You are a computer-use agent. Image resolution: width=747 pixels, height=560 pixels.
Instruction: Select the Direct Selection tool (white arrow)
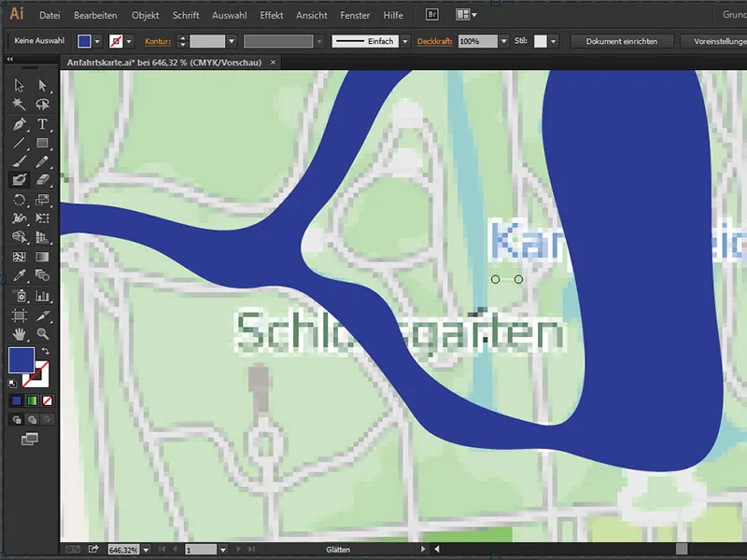42,85
